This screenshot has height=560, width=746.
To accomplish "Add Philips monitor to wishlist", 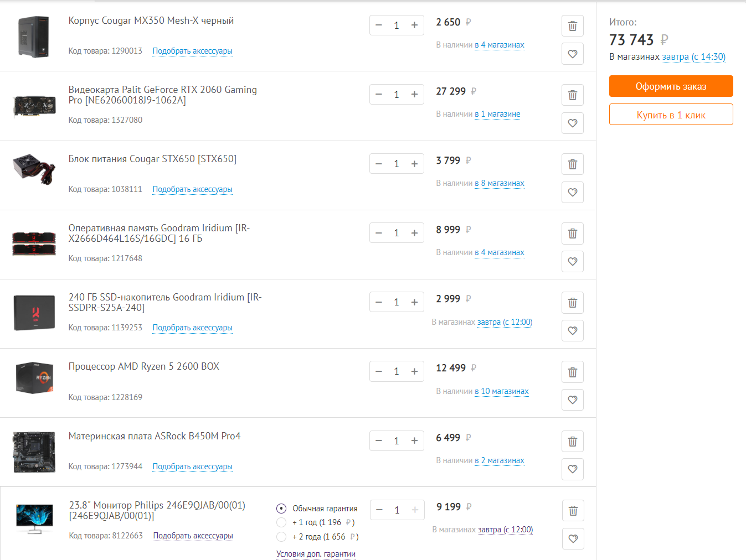I will 573,538.
